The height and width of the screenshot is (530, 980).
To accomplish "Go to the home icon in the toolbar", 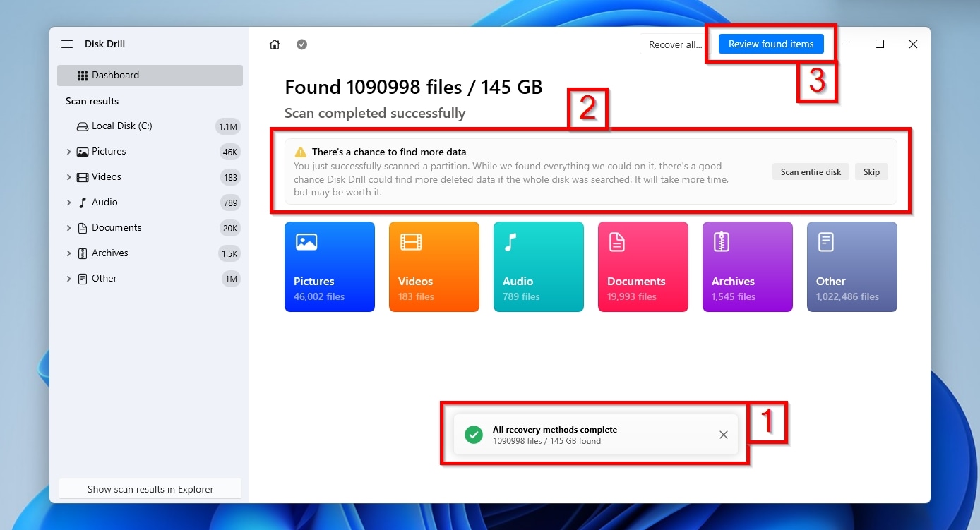I will coord(275,44).
